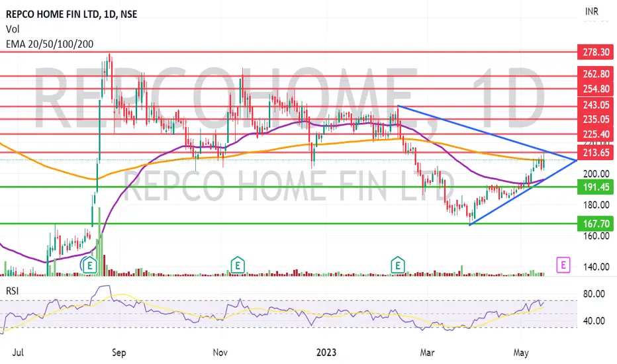Click the RSI 40.00 axis value

(594, 321)
